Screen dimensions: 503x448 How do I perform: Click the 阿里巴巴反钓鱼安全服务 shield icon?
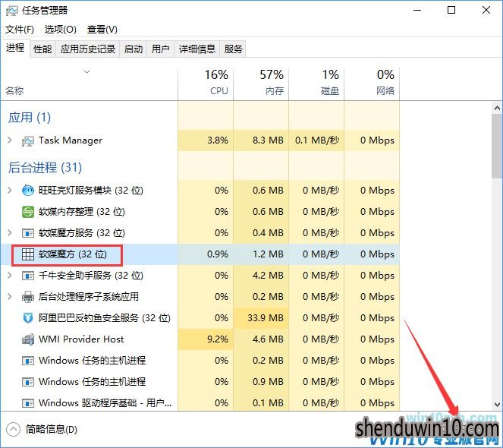click(x=28, y=318)
